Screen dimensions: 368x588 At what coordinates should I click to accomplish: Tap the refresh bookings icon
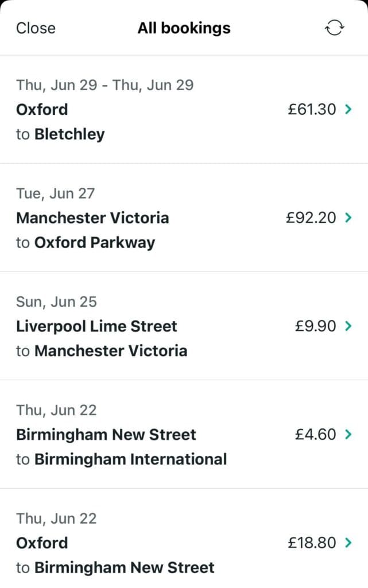pos(334,28)
